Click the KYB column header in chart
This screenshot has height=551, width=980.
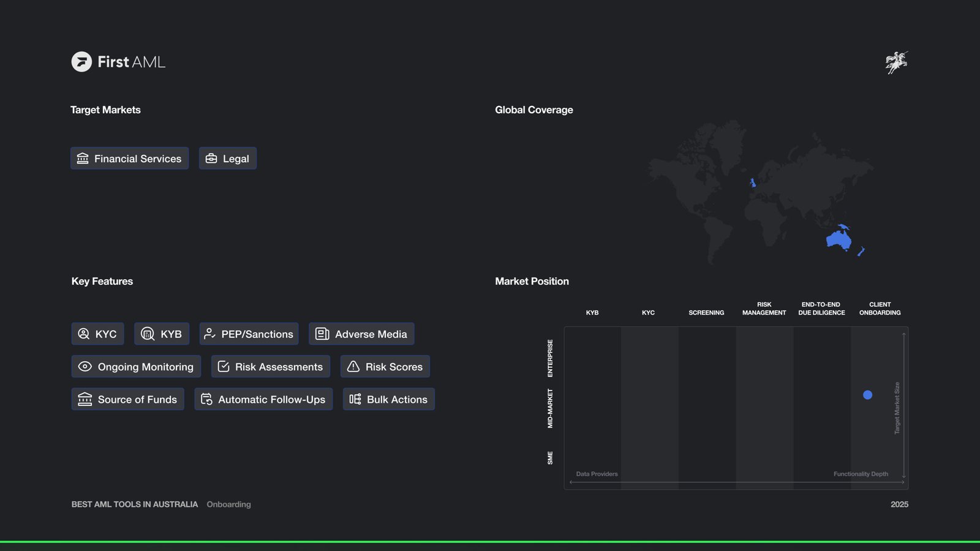pyautogui.click(x=592, y=313)
